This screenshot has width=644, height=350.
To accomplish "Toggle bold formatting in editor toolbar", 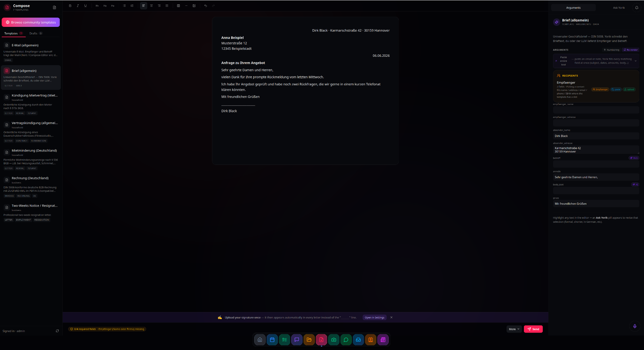I will coord(70,6).
